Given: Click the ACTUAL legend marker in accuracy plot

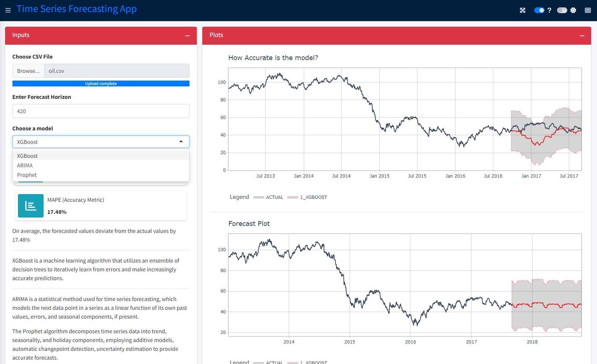Looking at the screenshot, I should [258, 197].
